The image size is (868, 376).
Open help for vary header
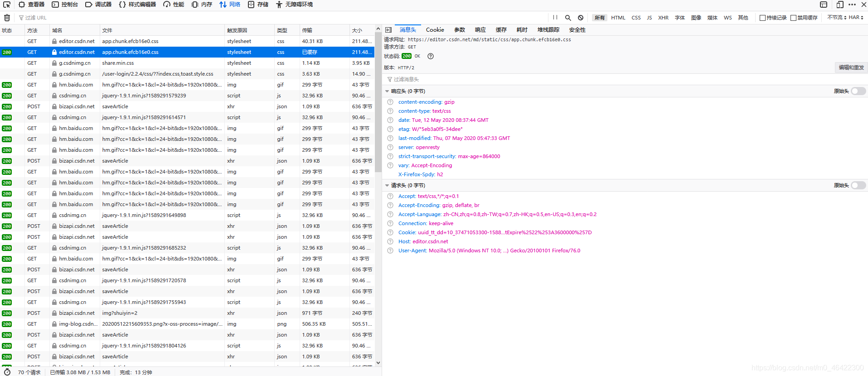(x=390, y=165)
